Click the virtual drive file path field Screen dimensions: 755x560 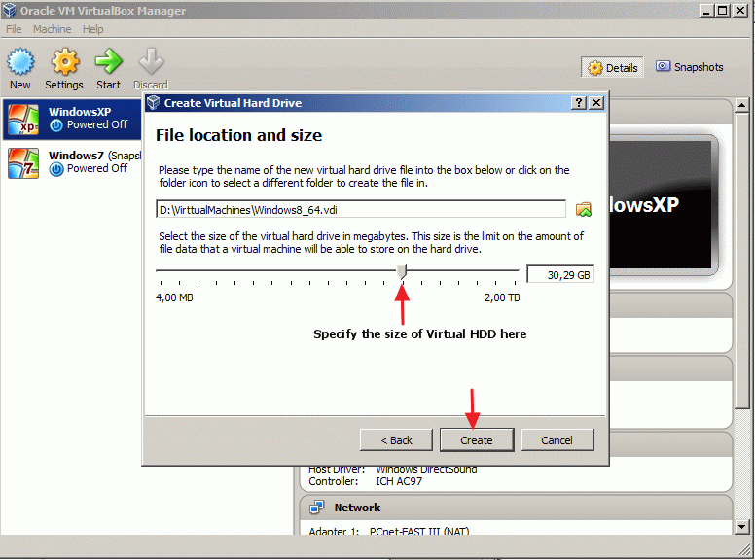pos(361,210)
